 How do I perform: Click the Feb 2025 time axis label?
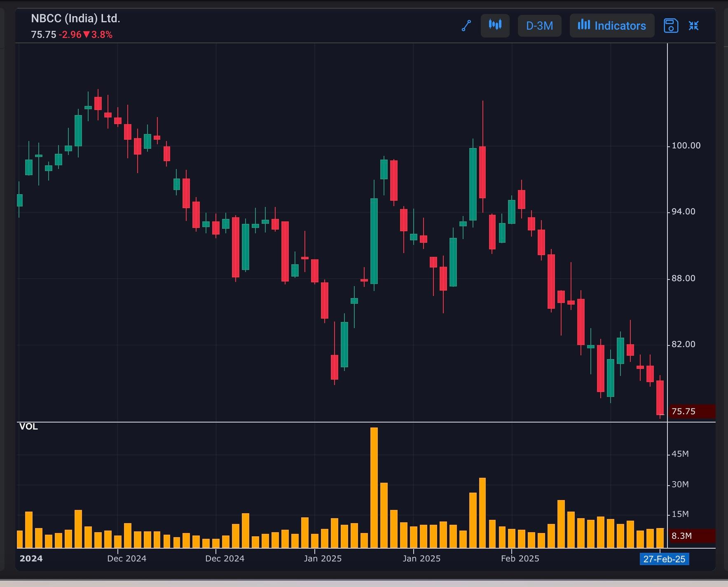tap(520, 559)
